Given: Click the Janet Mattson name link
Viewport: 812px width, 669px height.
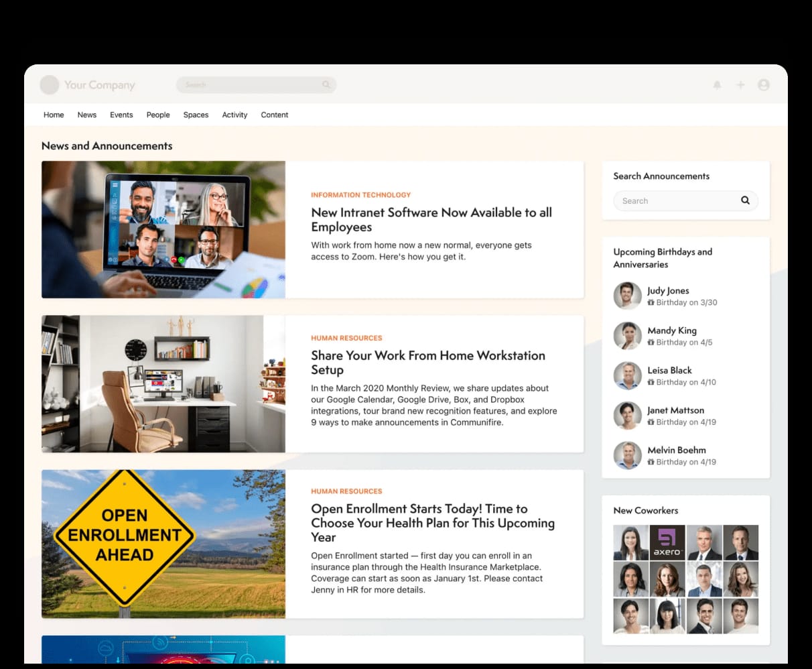Looking at the screenshot, I should [675, 410].
